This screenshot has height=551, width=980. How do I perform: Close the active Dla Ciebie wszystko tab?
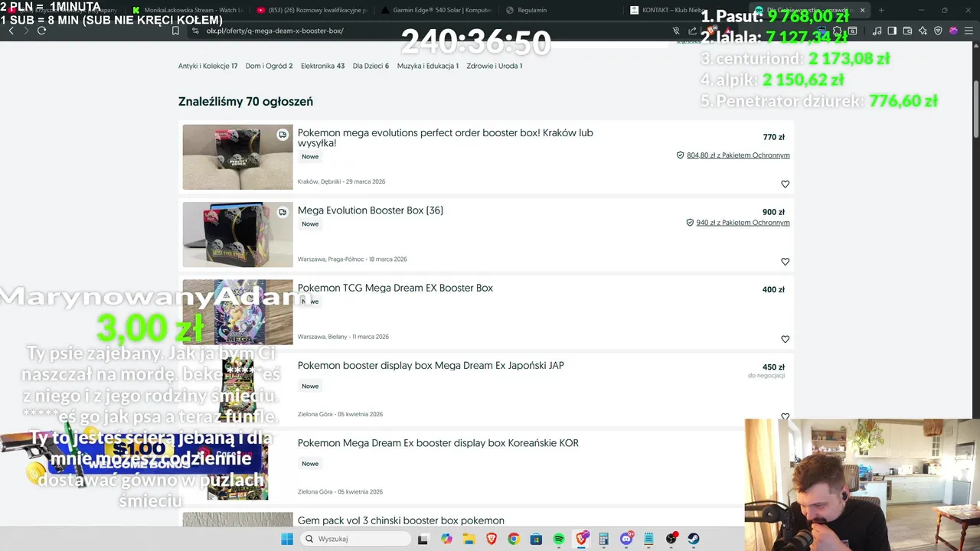862,10
